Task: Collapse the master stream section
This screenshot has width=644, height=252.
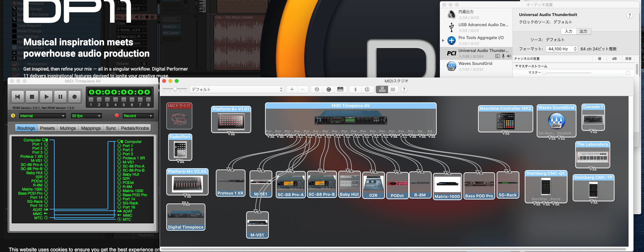Action: coord(517,66)
